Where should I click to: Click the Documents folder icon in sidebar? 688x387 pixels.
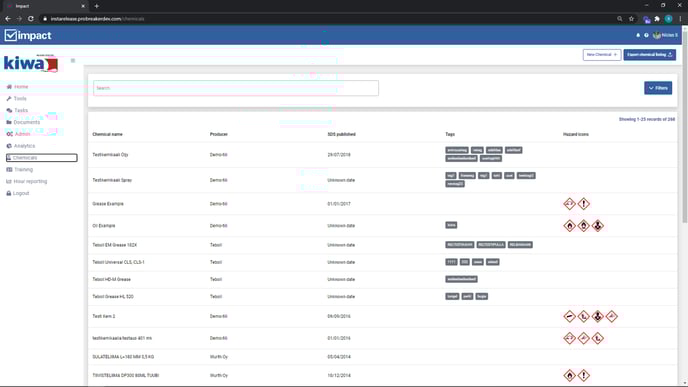coord(9,122)
